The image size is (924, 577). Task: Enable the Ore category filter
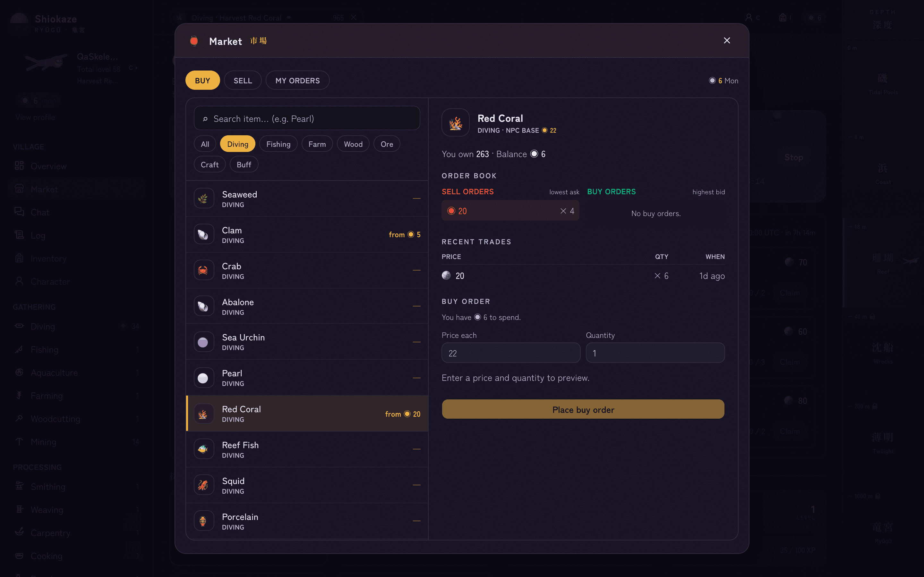[387, 144]
